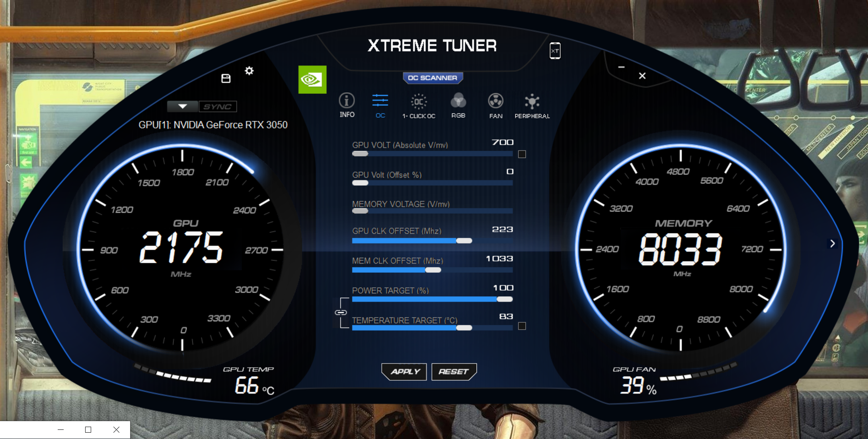Click the GPU VOLT absolute slider
The width and height of the screenshot is (868, 439).
point(432,154)
